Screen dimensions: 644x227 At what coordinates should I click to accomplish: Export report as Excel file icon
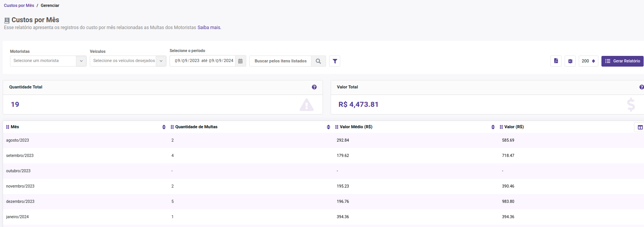point(570,61)
